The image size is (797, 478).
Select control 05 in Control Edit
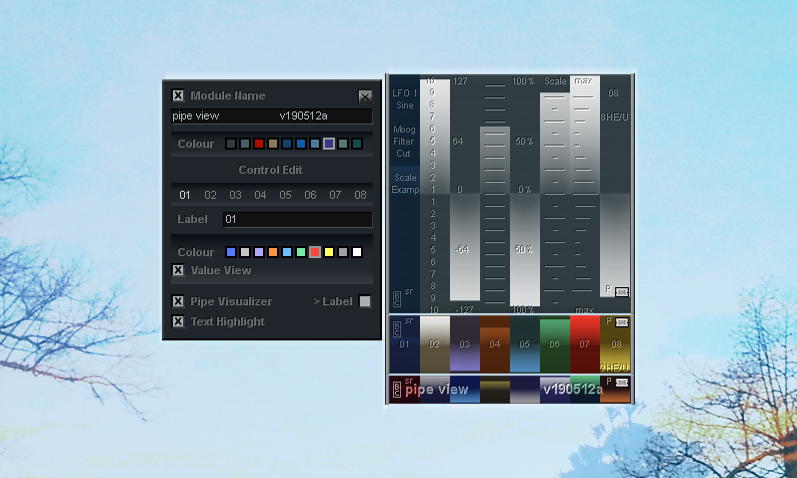pyautogui.click(x=285, y=195)
